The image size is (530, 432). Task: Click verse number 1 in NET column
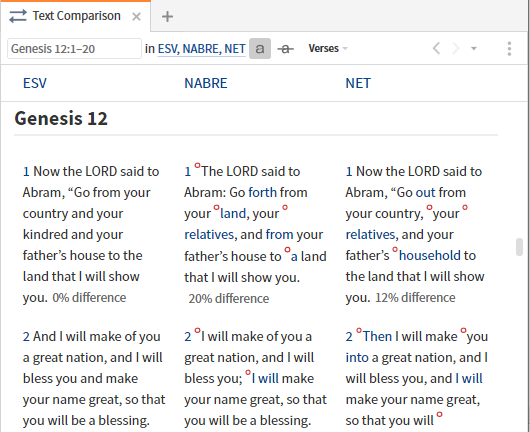click(x=349, y=172)
